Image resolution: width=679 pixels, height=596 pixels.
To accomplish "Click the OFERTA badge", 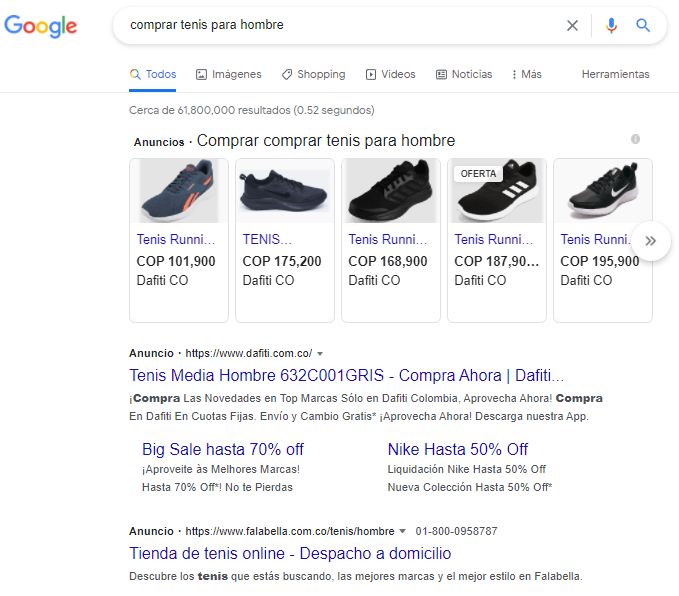I will (x=478, y=174).
